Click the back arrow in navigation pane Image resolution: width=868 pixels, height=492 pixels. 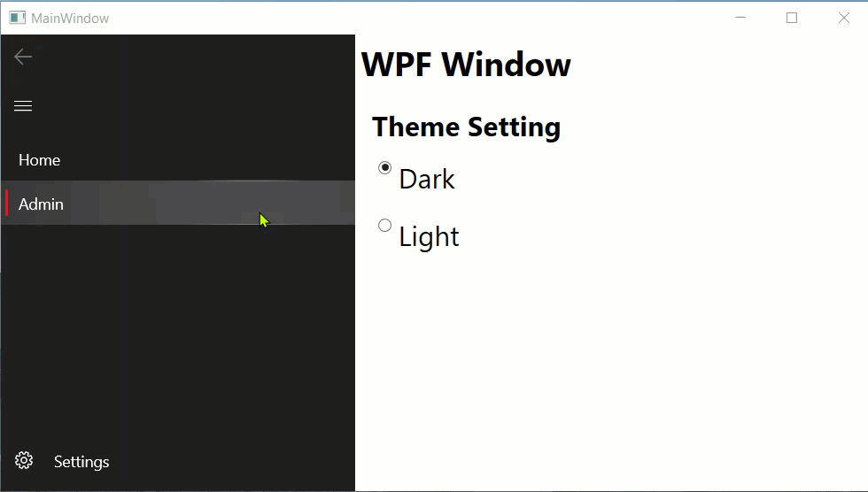pyautogui.click(x=23, y=57)
